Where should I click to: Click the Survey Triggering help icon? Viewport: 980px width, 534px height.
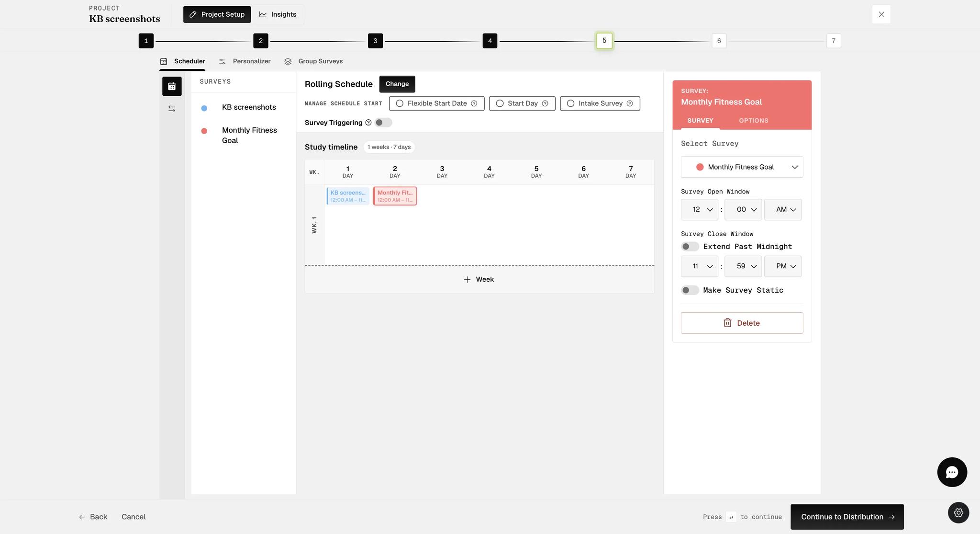(368, 123)
